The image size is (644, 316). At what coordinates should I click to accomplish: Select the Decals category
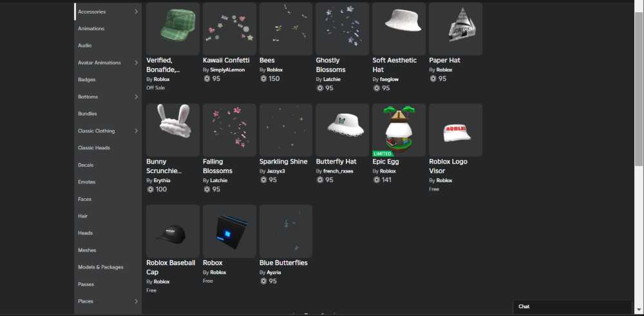(x=86, y=165)
